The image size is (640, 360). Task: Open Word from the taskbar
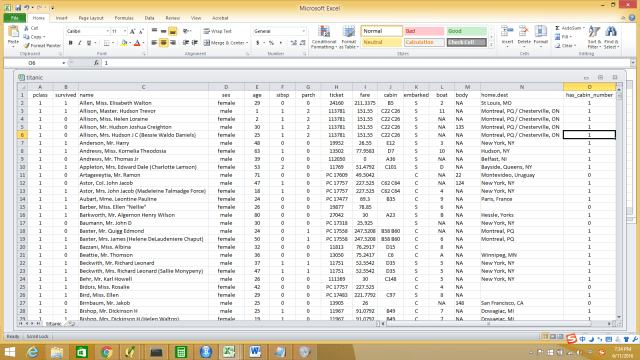pyautogui.click(x=255, y=352)
